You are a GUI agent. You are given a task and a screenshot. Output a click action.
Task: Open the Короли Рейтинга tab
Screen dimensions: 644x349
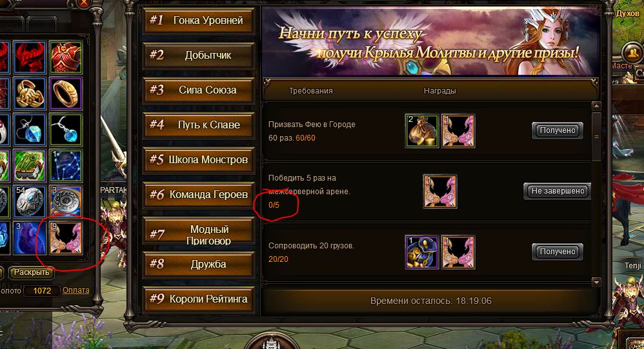(x=199, y=299)
